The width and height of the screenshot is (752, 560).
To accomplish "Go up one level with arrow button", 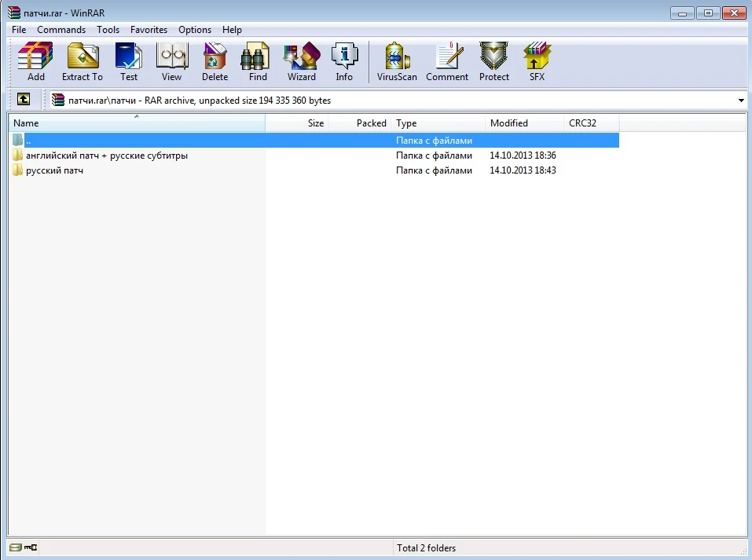I will (24, 100).
